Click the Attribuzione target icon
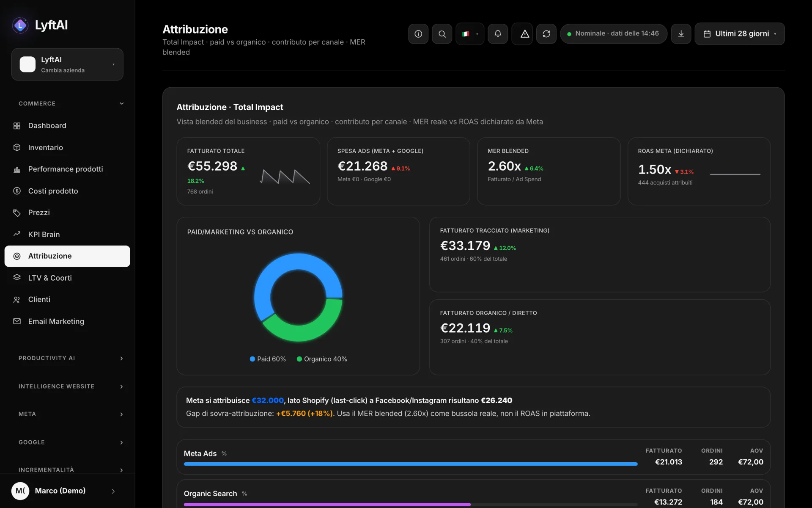Viewport: 812px width, 508px height. 17,256
